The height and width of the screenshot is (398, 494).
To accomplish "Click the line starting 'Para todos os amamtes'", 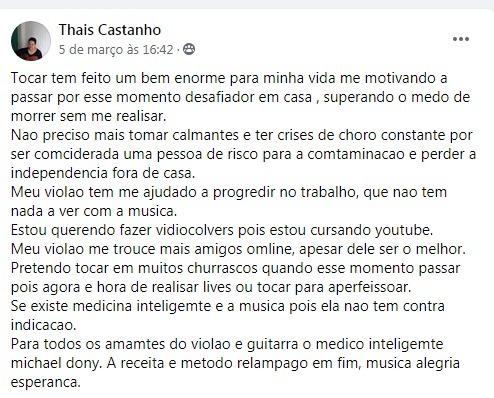I will point(227,344).
